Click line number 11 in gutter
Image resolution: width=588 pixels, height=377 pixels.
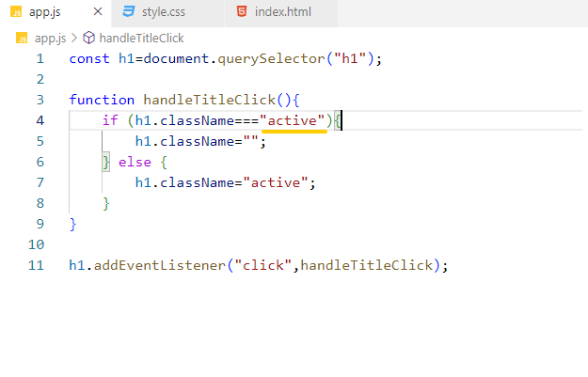click(x=36, y=265)
